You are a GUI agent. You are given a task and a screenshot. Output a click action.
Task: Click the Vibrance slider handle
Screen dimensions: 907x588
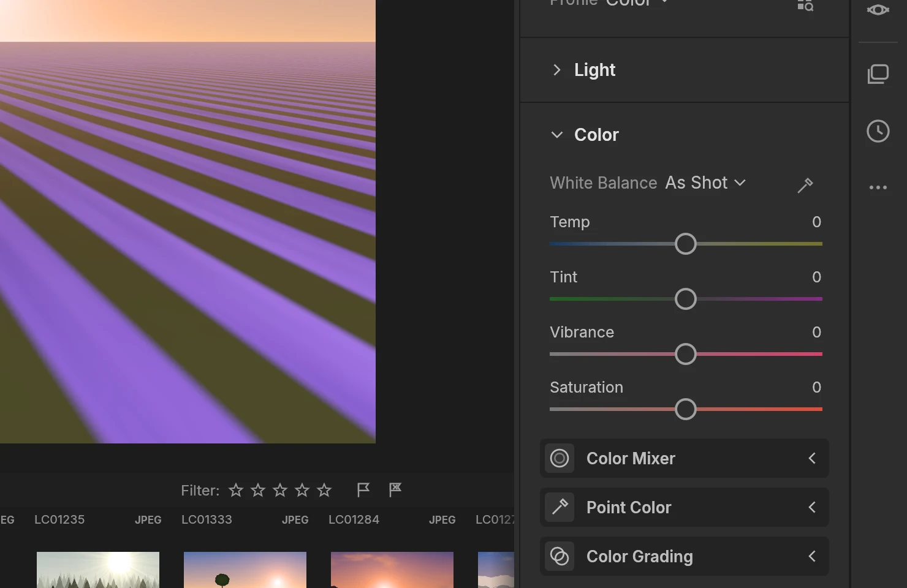coord(686,354)
